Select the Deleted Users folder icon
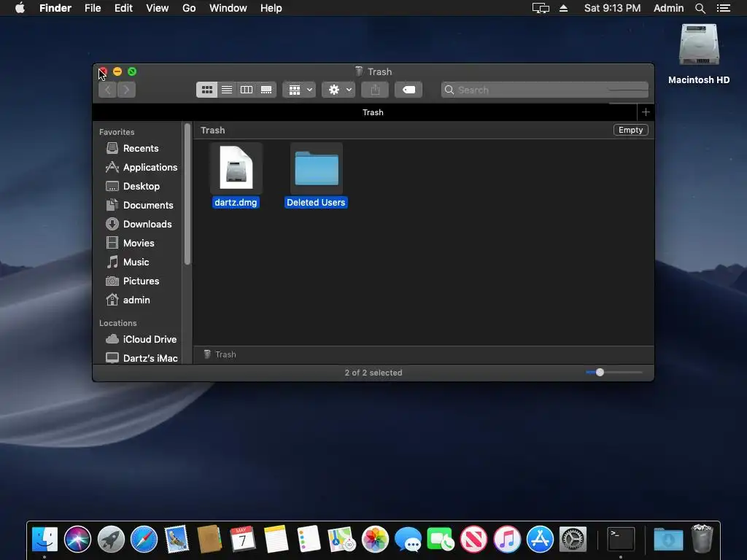This screenshot has width=747, height=560. (317, 168)
